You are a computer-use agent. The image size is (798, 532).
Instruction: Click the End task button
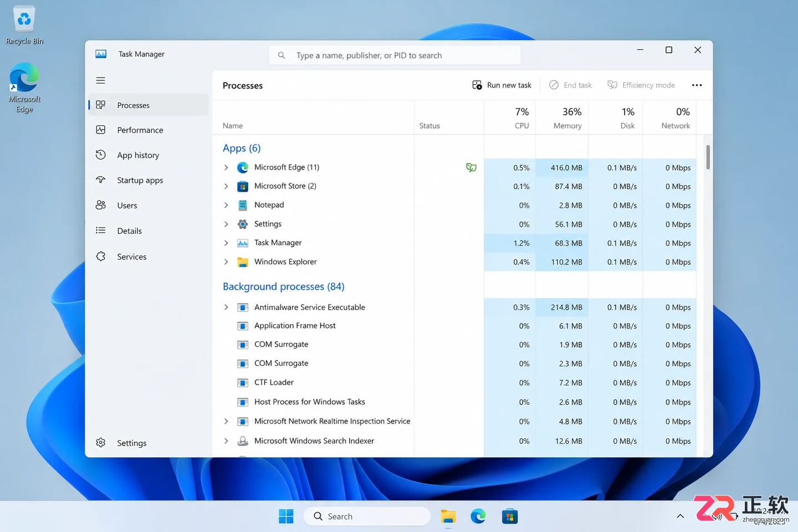570,85
